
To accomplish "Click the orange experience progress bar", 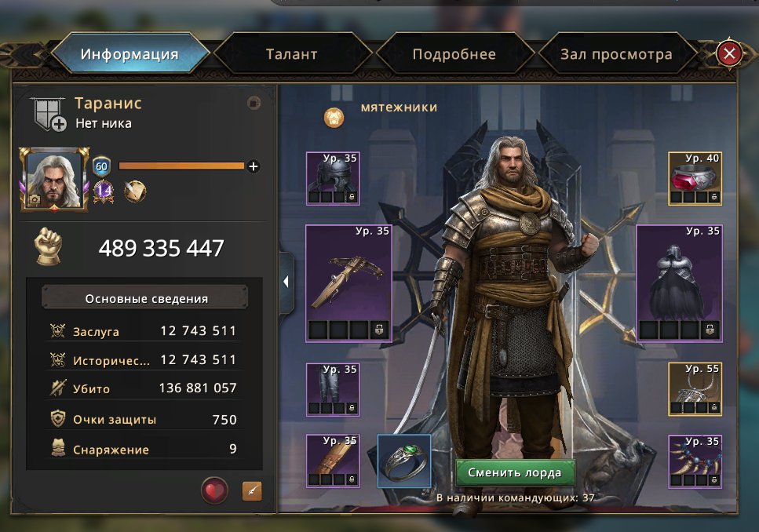I will coord(181,166).
